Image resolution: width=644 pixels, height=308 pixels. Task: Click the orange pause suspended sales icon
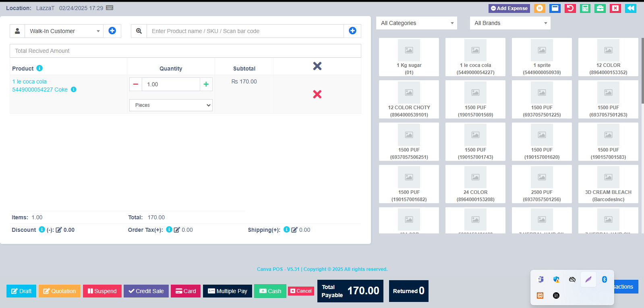pyautogui.click(x=539, y=8)
